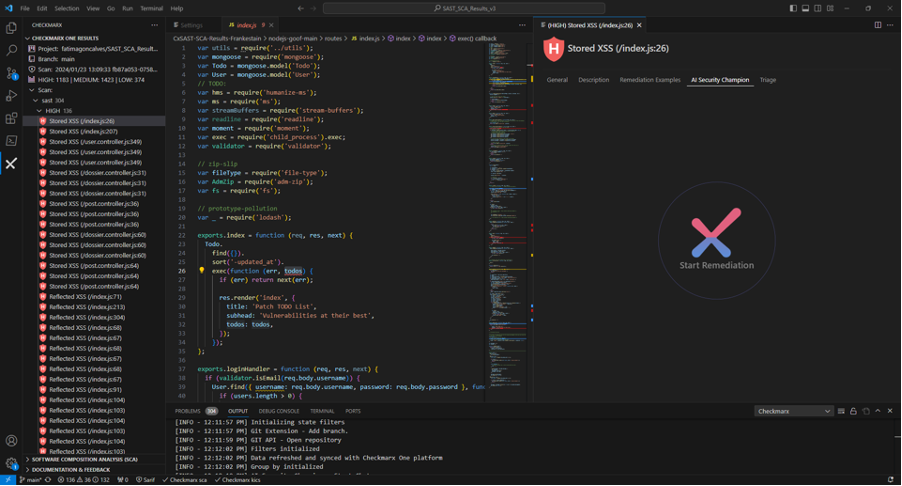Open the Manage gear icon
The width and height of the screenshot is (902, 486).
click(11, 463)
